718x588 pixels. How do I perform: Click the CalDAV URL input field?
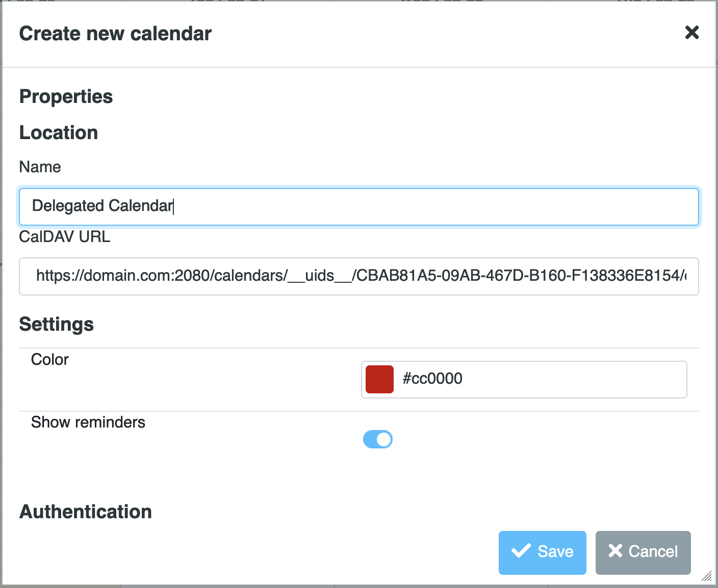(x=358, y=276)
